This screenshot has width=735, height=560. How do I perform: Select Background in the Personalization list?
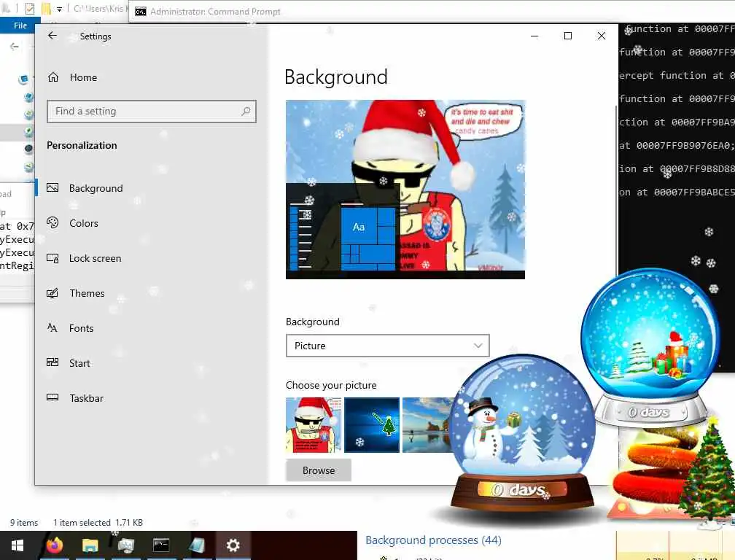tap(96, 188)
